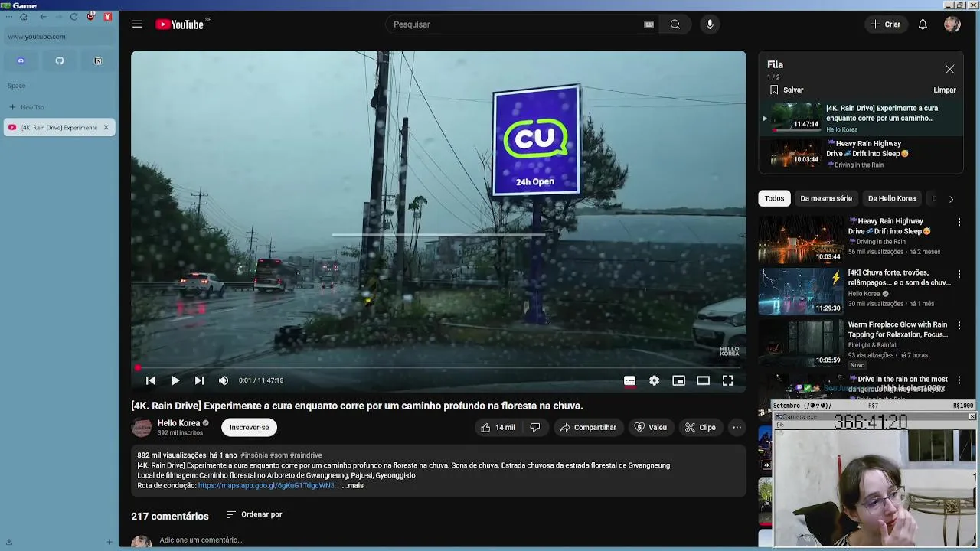980x551 pixels.
Task: Open Warm Fireplace Glow recommended thumbnail
Action: pyautogui.click(x=801, y=343)
